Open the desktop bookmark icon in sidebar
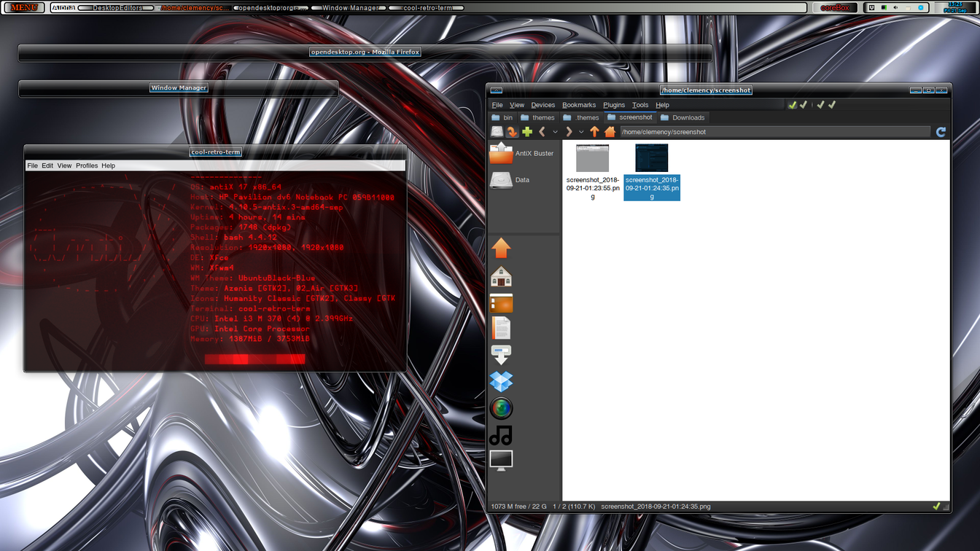 click(x=501, y=302)
